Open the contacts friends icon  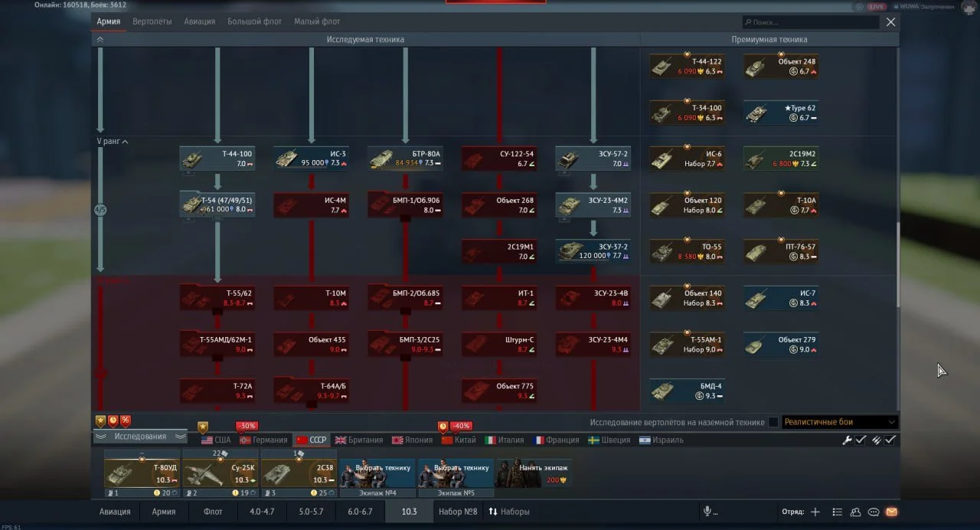[x=855, y=512]
